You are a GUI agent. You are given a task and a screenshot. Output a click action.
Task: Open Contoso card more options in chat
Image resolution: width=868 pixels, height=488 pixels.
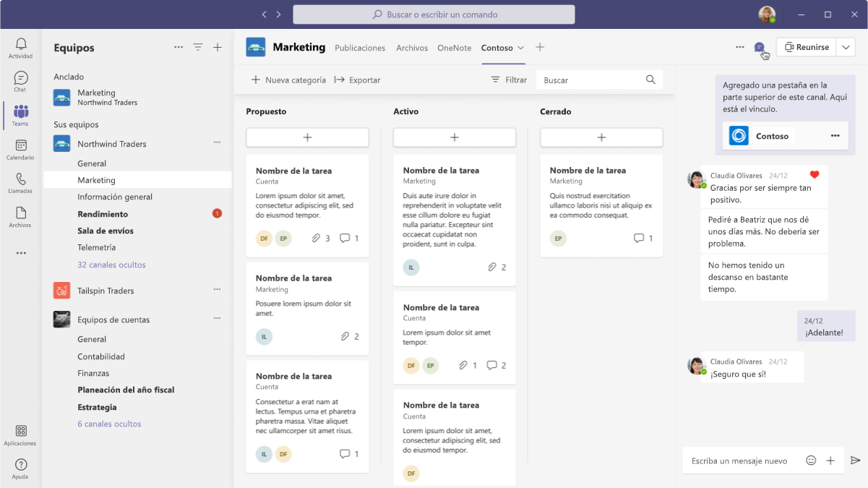835,136
